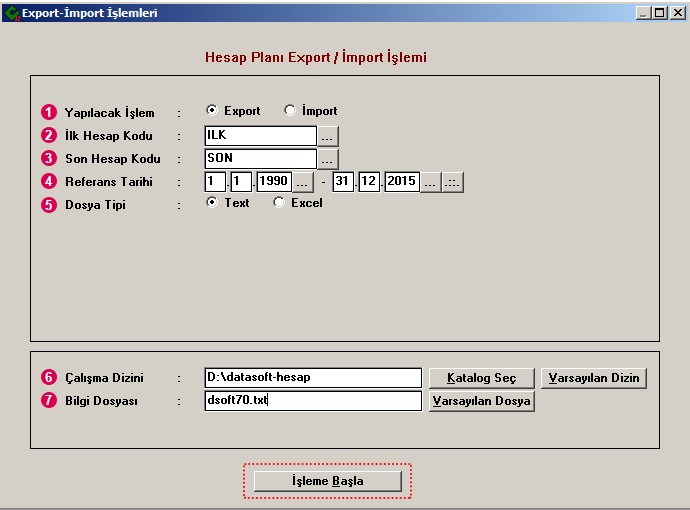Image resolution: width=690 pixels, height=510 pixels.
Task: Open start date picker after 1990
Action: 304,182
